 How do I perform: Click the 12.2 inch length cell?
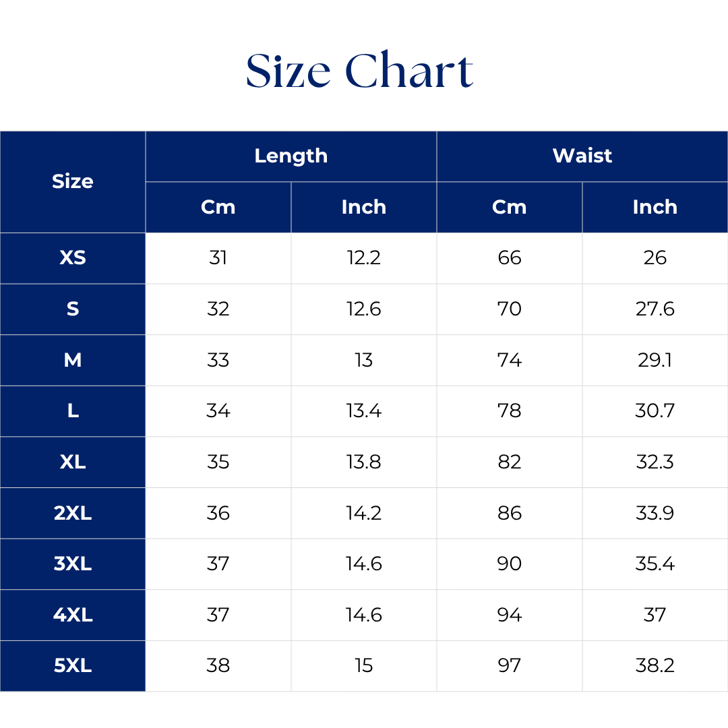pos(364,257)
